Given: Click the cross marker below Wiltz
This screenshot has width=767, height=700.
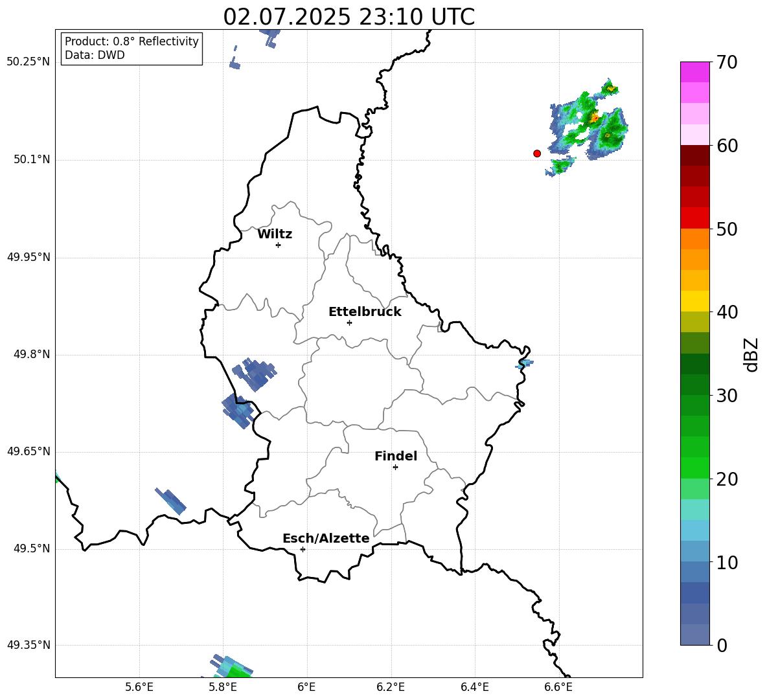Looking at the screenshot, I should coord(279,245).
